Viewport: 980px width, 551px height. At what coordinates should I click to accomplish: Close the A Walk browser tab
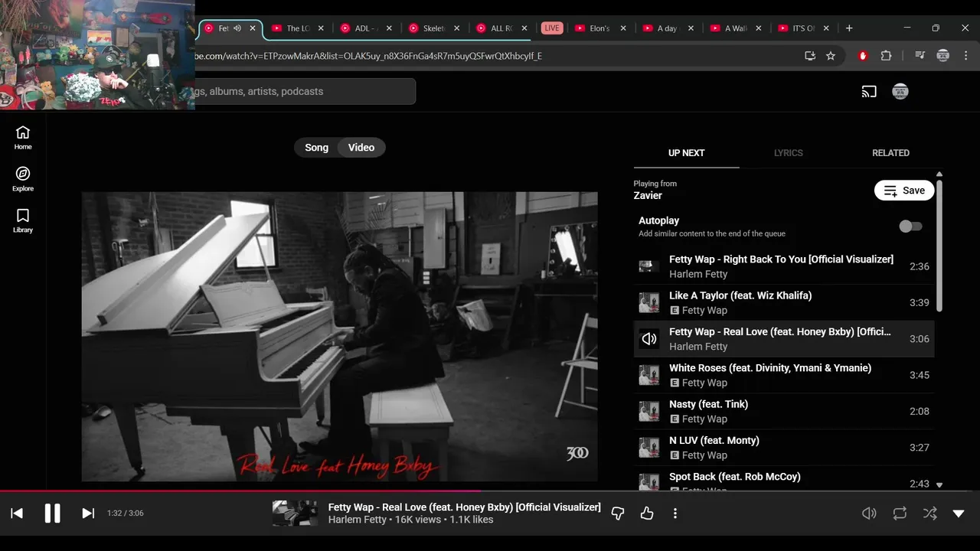759,28
